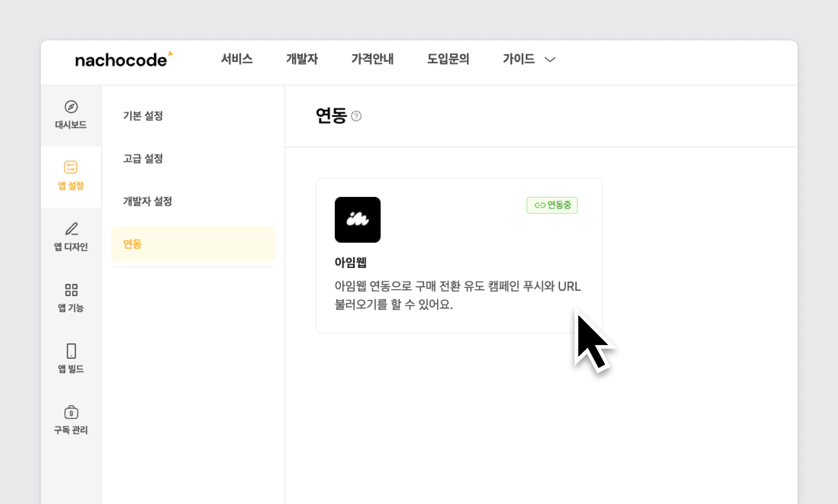Click the 앱 빌드 phone icon
838x504 pixels.
click(x=71, y=351)
